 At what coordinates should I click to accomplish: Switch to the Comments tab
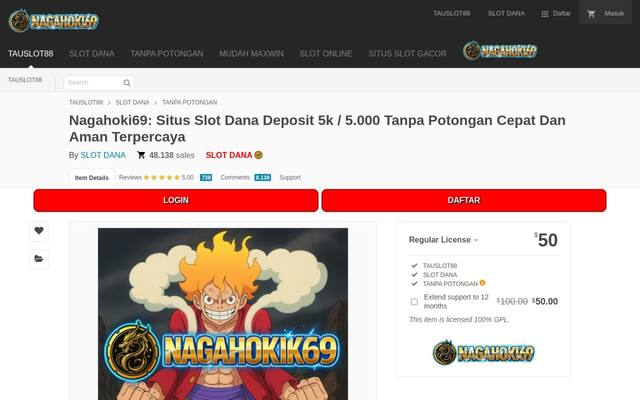(235, 178)
